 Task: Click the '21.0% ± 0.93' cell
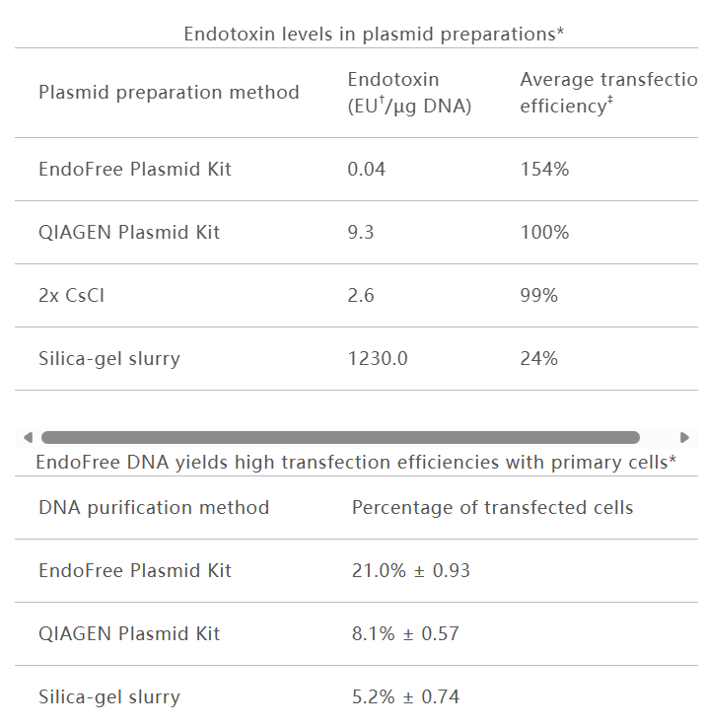pyautogui.click(x=405, y=570)
